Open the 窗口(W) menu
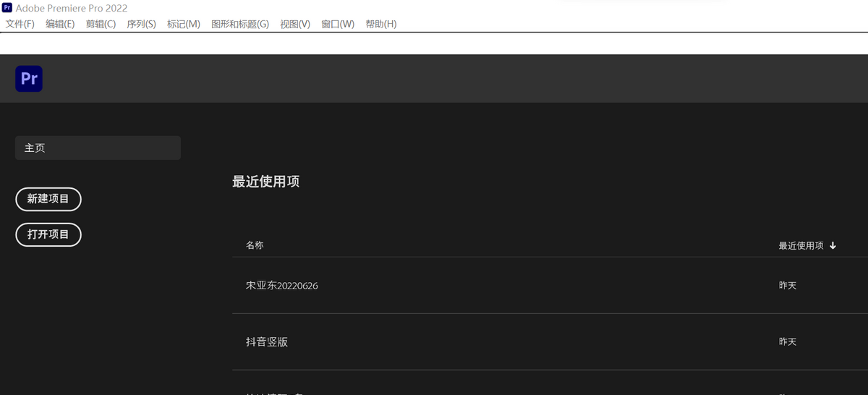 (338, 24)
